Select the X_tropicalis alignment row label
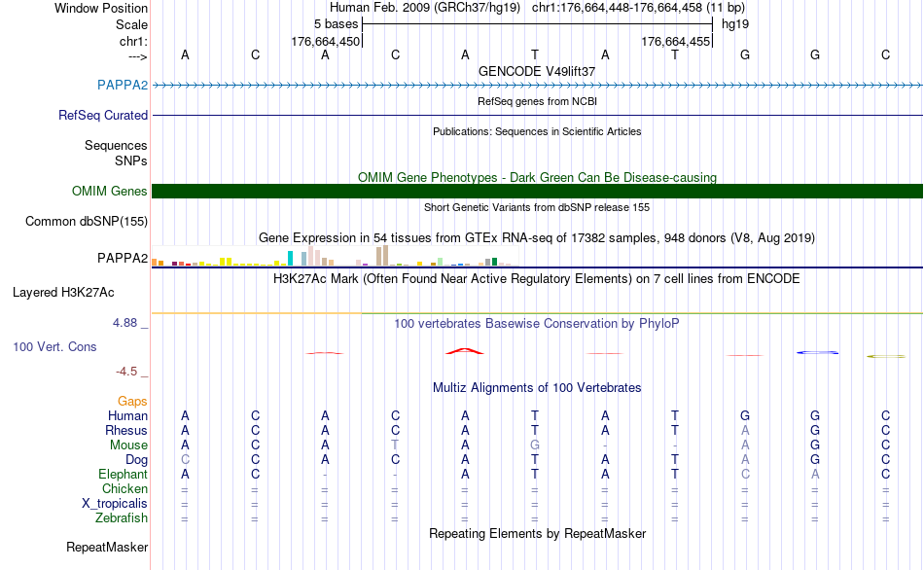 tap(115, 504)
